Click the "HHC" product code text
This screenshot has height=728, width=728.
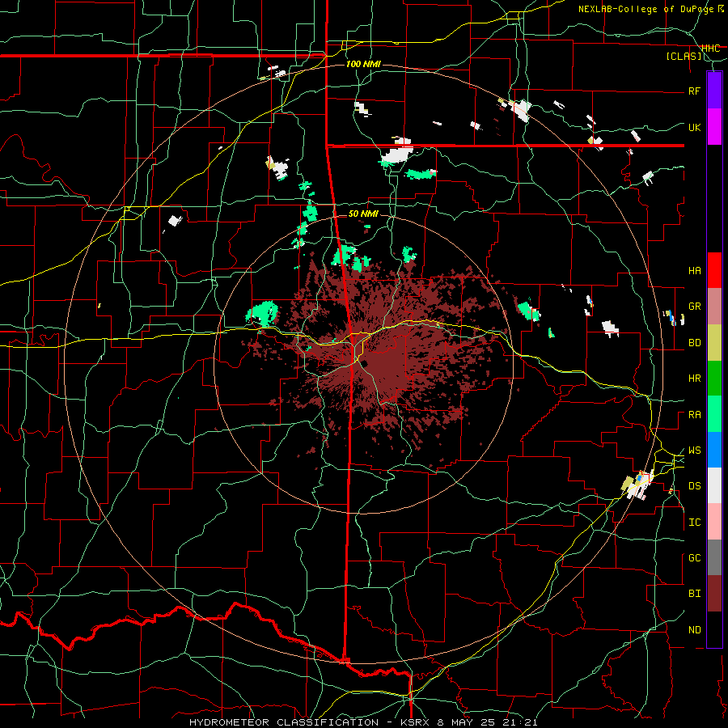click(710, 49)
